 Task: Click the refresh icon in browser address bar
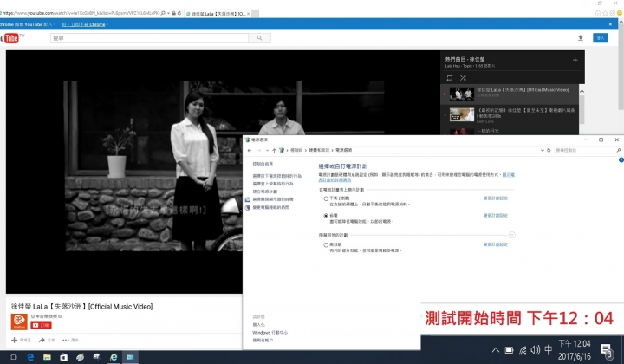click(x=179, y=13)
